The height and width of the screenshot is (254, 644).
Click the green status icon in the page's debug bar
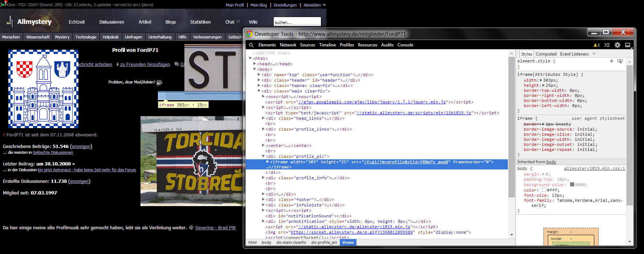point(3,5)
